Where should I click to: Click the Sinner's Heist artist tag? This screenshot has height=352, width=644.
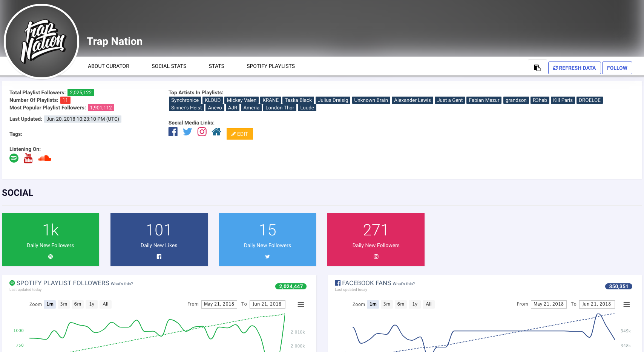click(x=187, y=108)
